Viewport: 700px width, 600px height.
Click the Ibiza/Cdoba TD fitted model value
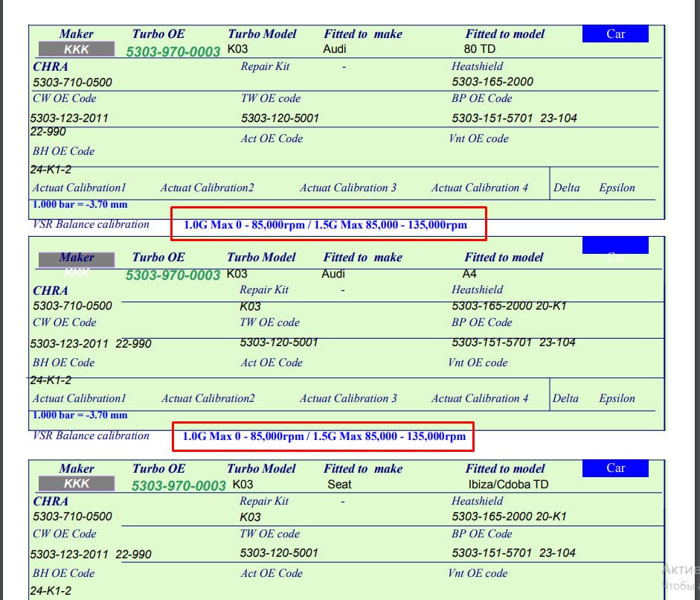(508, 485)
